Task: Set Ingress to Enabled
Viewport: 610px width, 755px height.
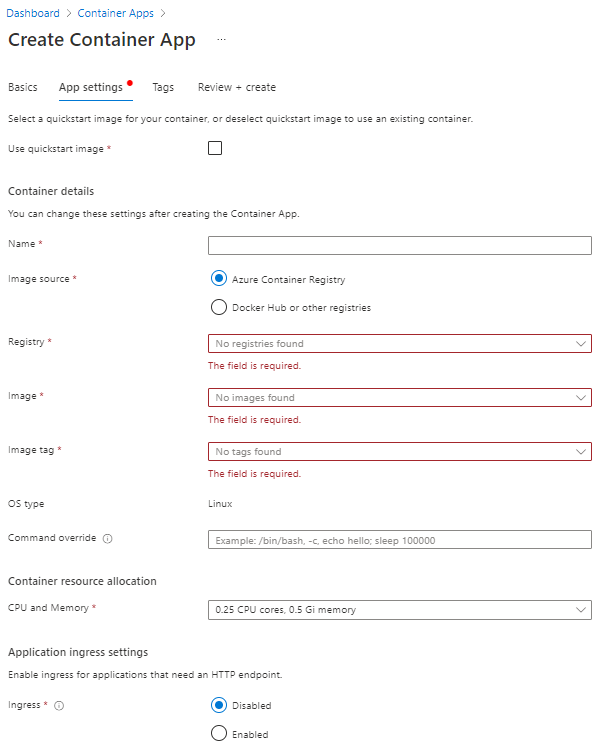Action: pyautogui.click(x=219, y=734)
